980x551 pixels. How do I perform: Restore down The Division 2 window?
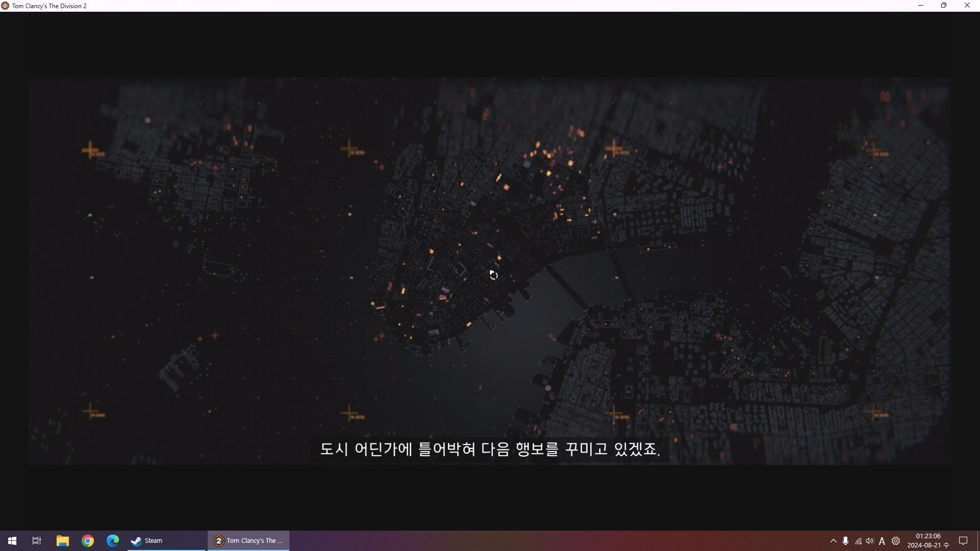pyautogui.click(x=944, y=6)
